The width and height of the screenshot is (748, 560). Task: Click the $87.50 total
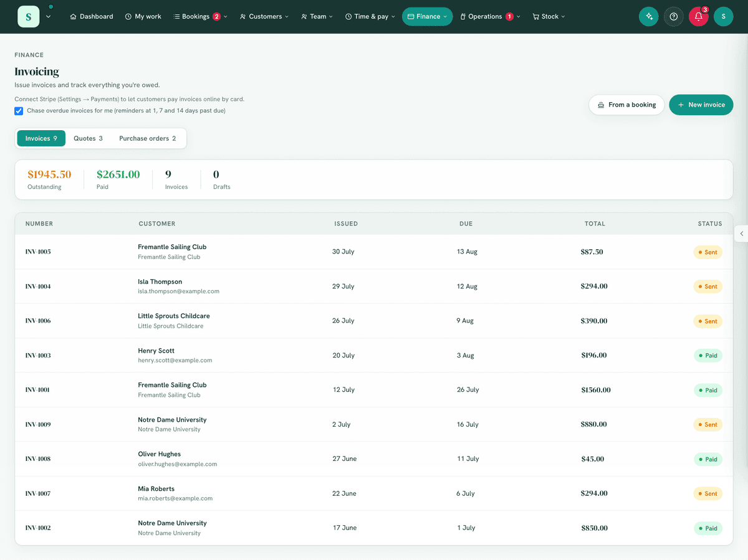click(x=592, y=252)
